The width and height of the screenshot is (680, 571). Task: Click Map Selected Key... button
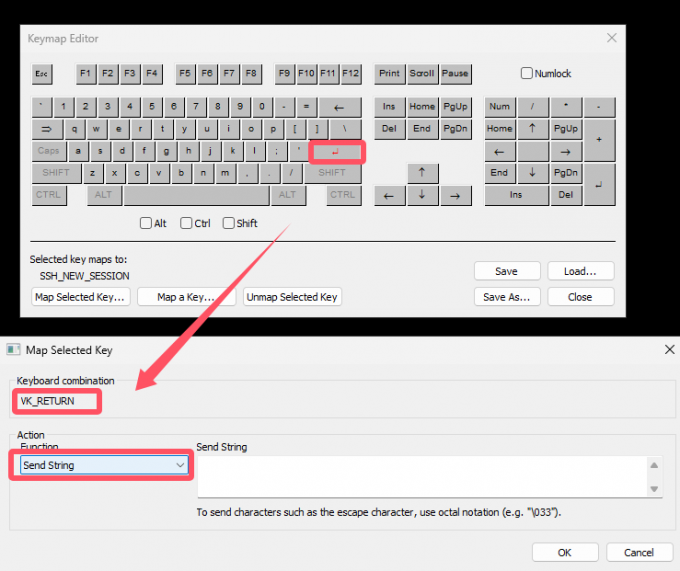[81, 297]
